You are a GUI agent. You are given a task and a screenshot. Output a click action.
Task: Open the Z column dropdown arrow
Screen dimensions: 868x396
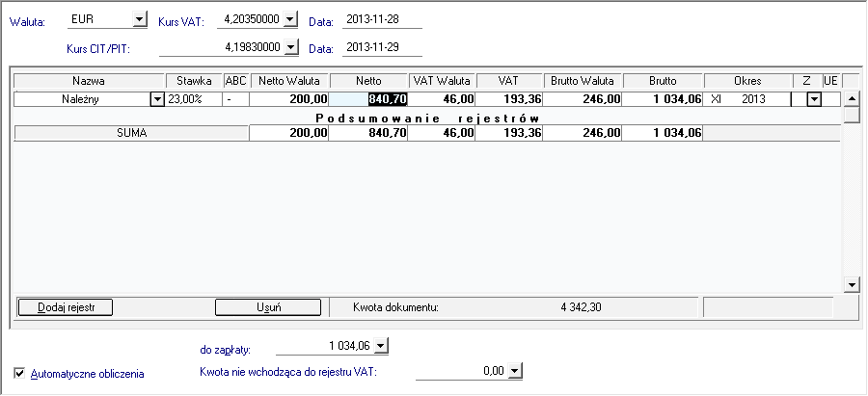point(813,98)
